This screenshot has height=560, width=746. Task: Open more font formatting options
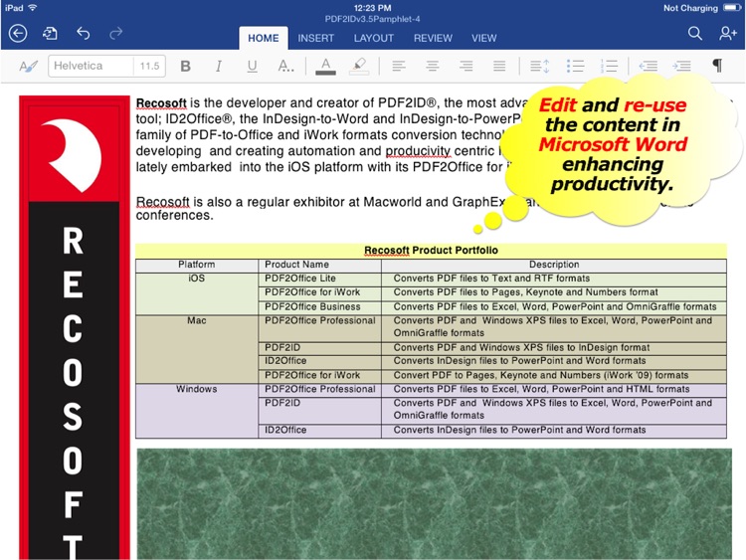285,66
